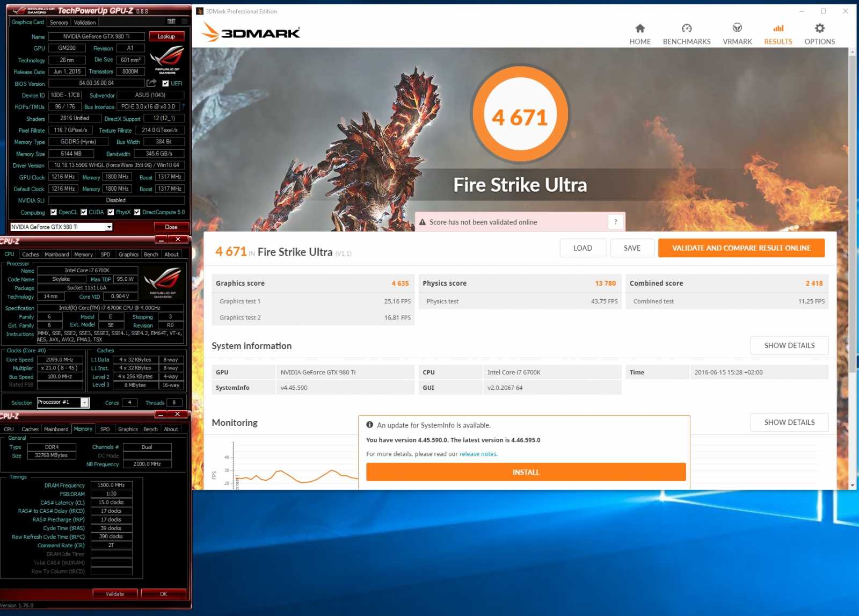
Task: Open Bench tab in upper CPU-Z window
Action: [151, 255]
